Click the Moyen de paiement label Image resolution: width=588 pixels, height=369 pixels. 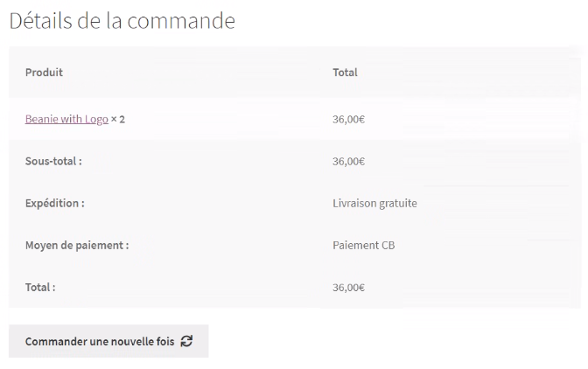(77, 246)
